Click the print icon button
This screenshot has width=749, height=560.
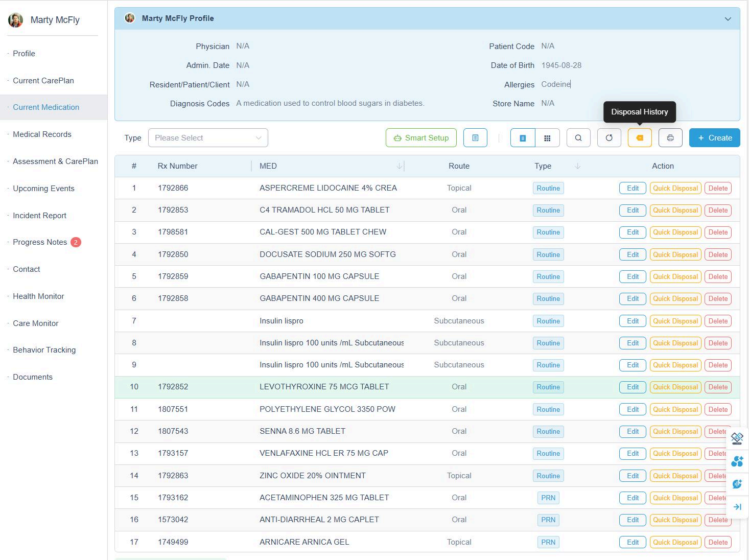coord(670,138)
